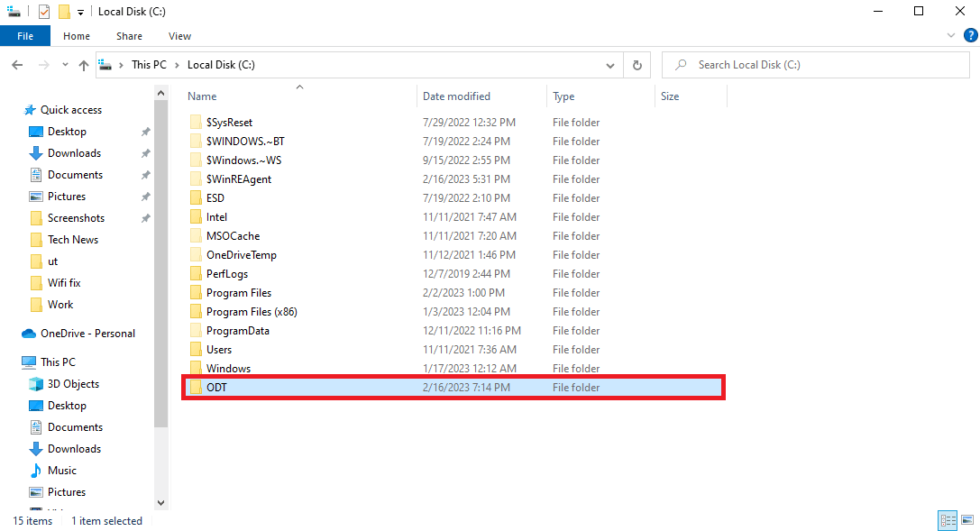Refresh the Local Disk (C:) view
The image size is (980, 531).
tap(637, 65)
